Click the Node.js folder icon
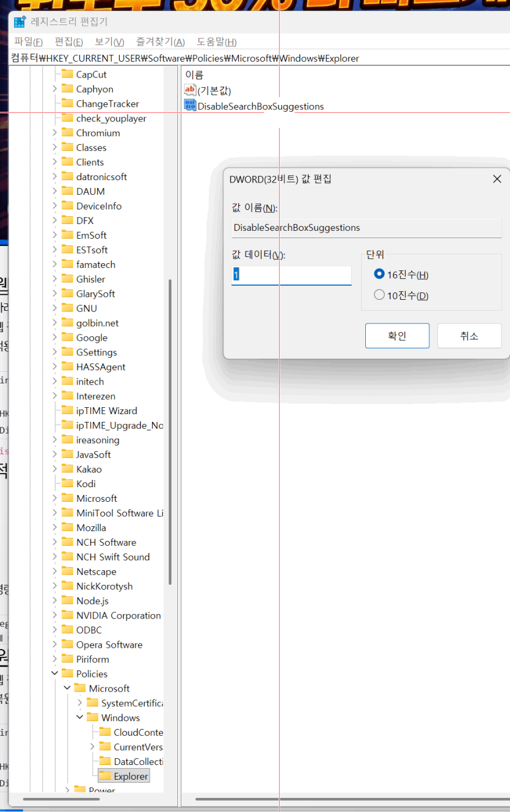This screenshot has height=812, width=510. point(68,601)
